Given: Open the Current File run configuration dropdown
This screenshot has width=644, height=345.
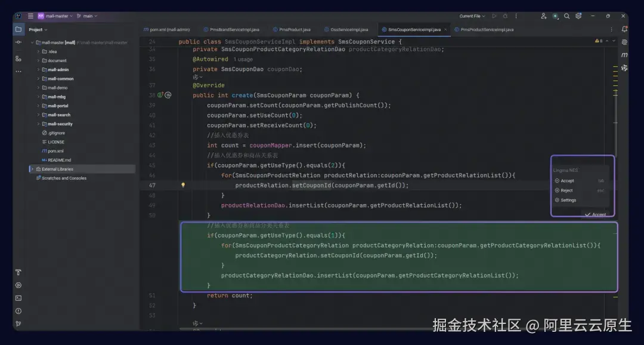Looking at the screenshot, I should click(472, 16).
